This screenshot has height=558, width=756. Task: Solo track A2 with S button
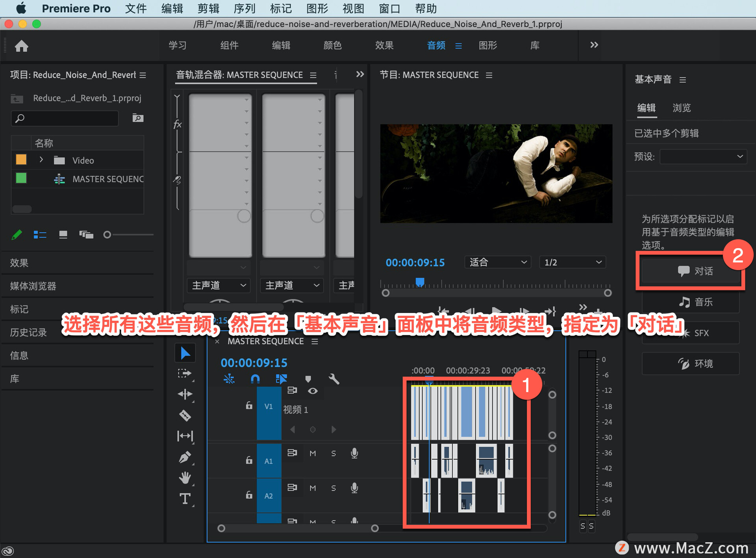tap(334, 488)
